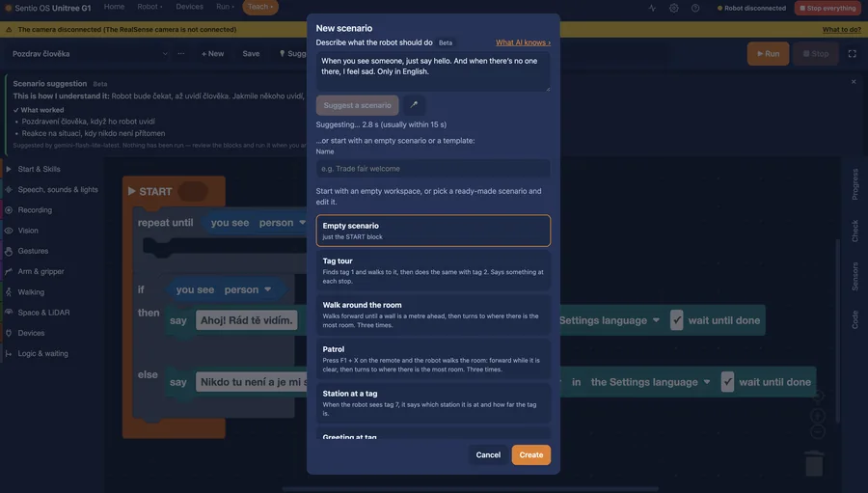Open Devices category in left toolbox
Image resolution: width=868 pixels, height=493 pixels.
coord(31,333)
